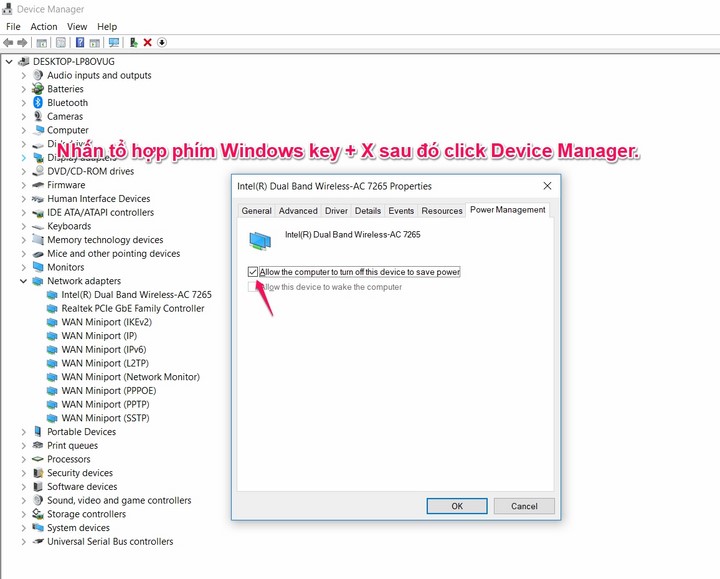Image resolution: width=720 pixels, height=579 pixels.
Task: Click the Batteries category icon
Action: point(38,89)
